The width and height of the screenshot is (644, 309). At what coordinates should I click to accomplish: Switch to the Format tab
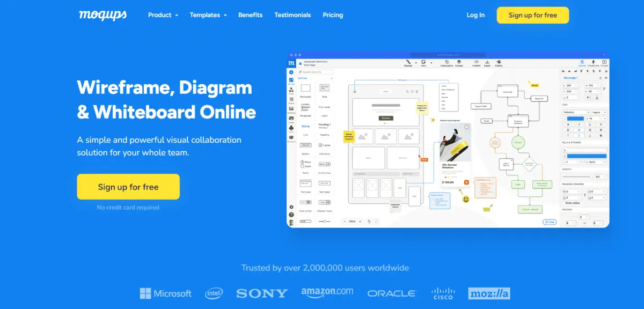(582, 63)
